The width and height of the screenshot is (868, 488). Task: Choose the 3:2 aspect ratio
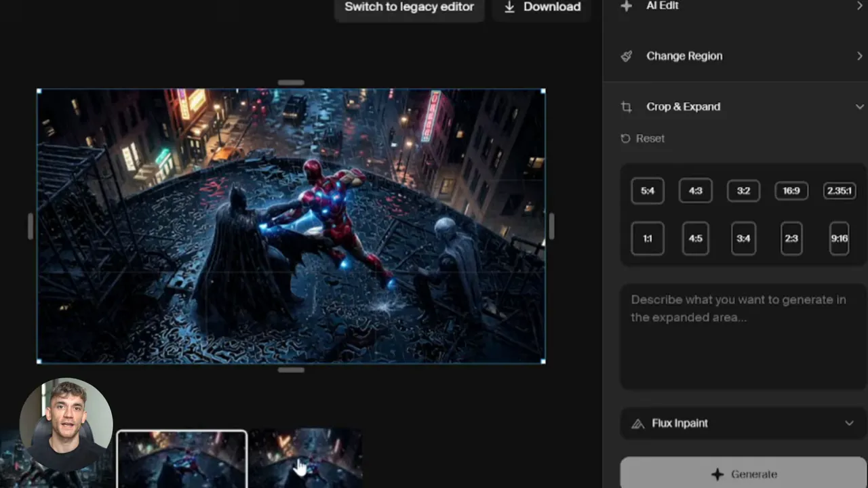(743, 190)
